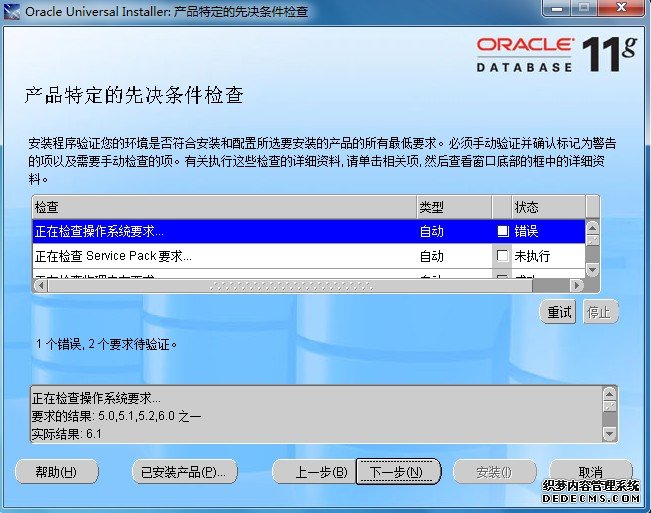Proceed with 下一步(N) button

pyautogui.click(x=398, y=472)
